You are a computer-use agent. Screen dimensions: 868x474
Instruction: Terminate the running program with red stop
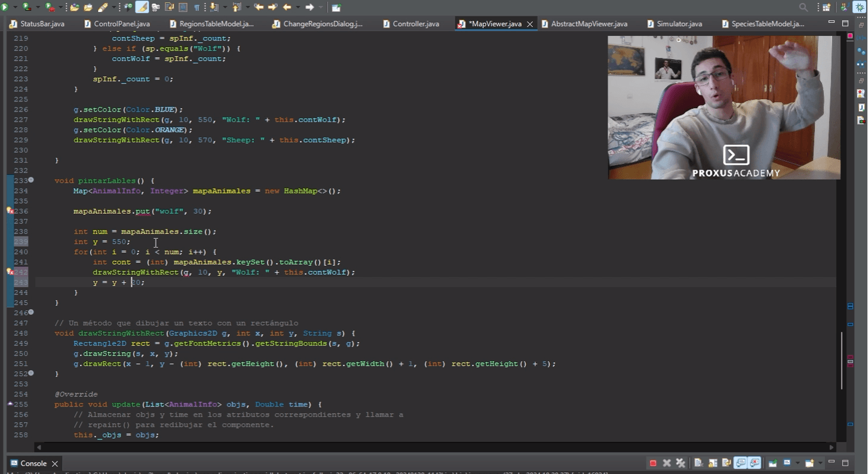click(653, 464)
